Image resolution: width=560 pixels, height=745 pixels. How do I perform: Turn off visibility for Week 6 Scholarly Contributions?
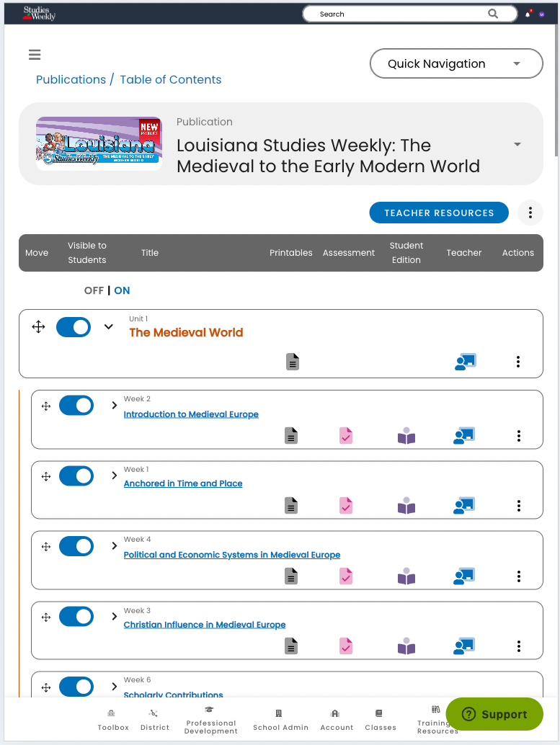[x=76, y=687]
